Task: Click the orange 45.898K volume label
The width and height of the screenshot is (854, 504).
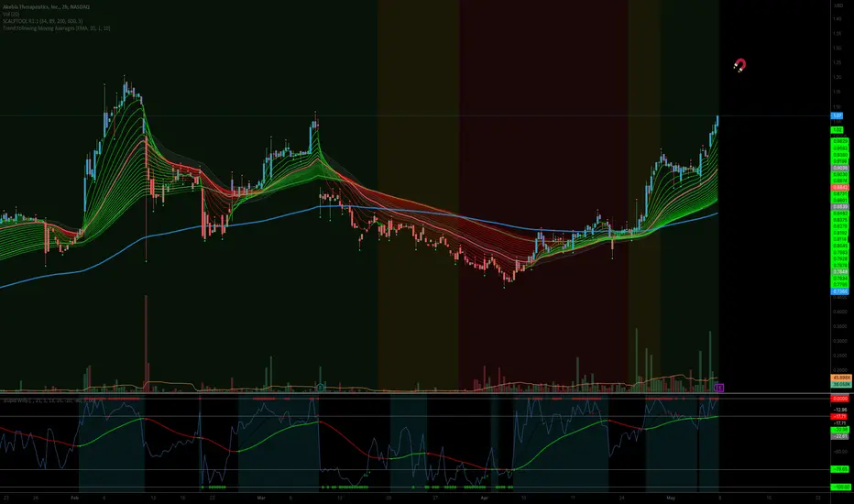Action: point(841,378)
